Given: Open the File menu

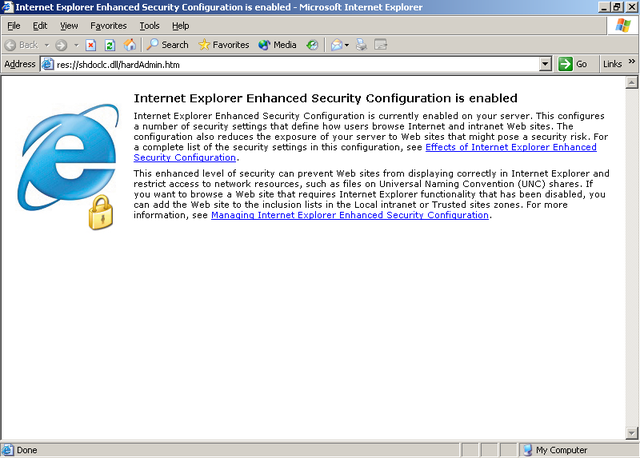Looking at the screenshot, I should tap(13, 26).
